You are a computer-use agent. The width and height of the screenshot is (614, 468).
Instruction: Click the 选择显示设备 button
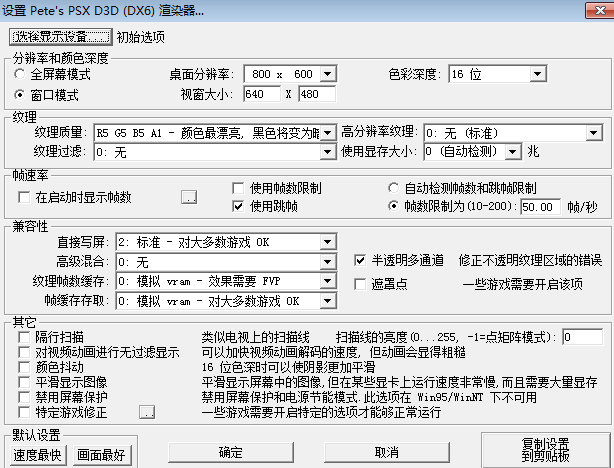pyautogui.click(x=61, y=37)
